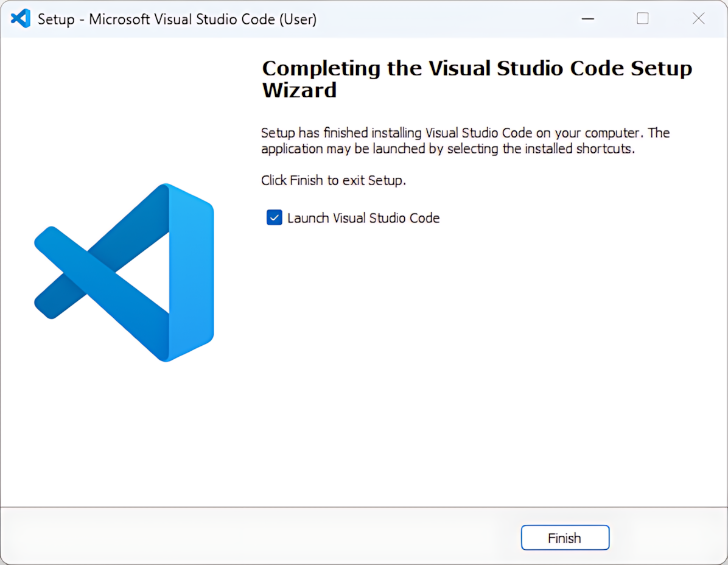The width and height of the screenshot is (728, 565).
Task: Minimize the Setup window
Action: [587, 19]
